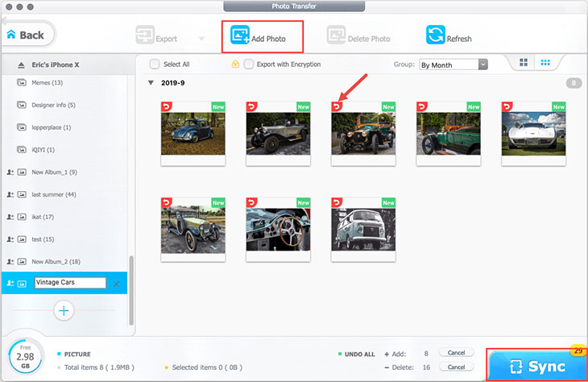The width and height of the screenshot is (588, 382).
Task: Undo adding the steering wheel photo
Action: pos(251,202)
